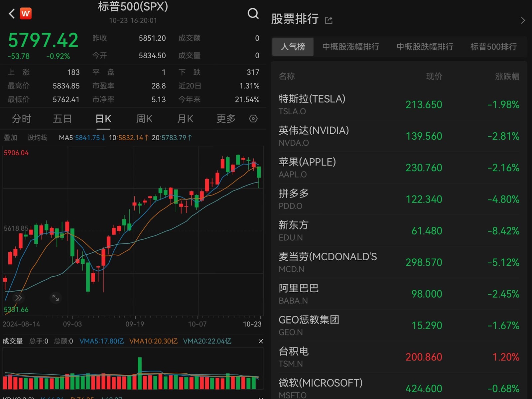Select the 人气榜 tab
Screen dimensions: 532x399
tap(293, 47)
